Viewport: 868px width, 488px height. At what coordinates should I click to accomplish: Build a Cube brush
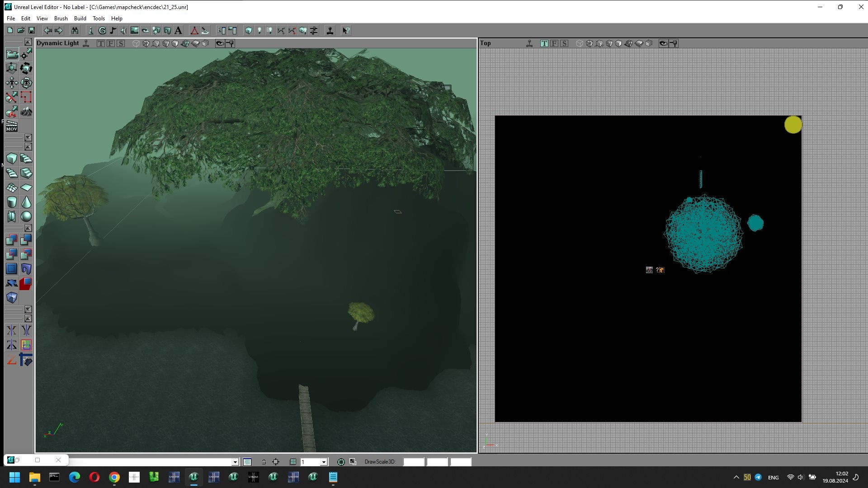tap(12, 159)
